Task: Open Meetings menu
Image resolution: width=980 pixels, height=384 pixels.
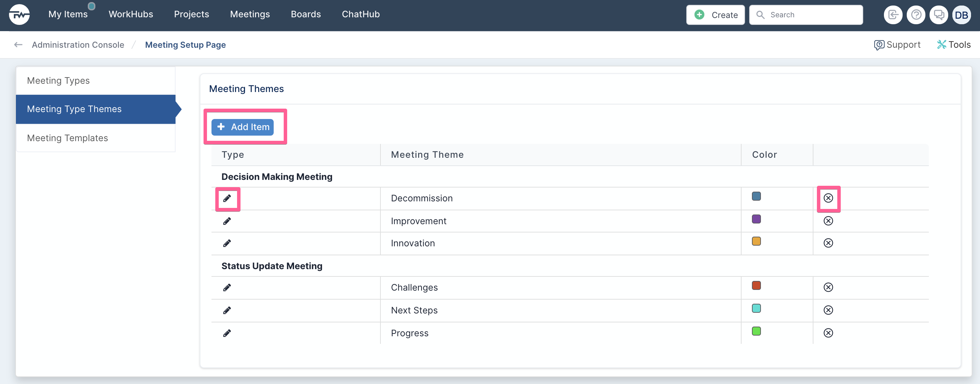Action: click(x=250, y=15)
